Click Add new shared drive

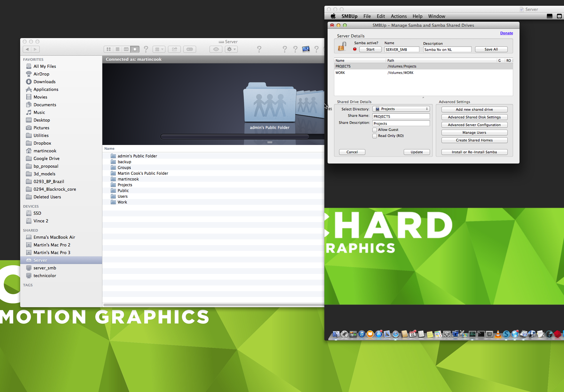pyautogui.click(x=474, y=109)
